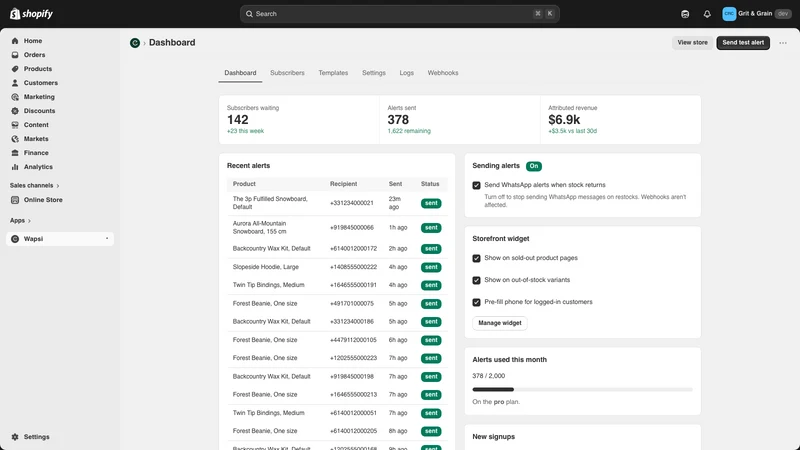Open the Finance bank icon
The height and width of the screenshot is (450, 800).
15,153
